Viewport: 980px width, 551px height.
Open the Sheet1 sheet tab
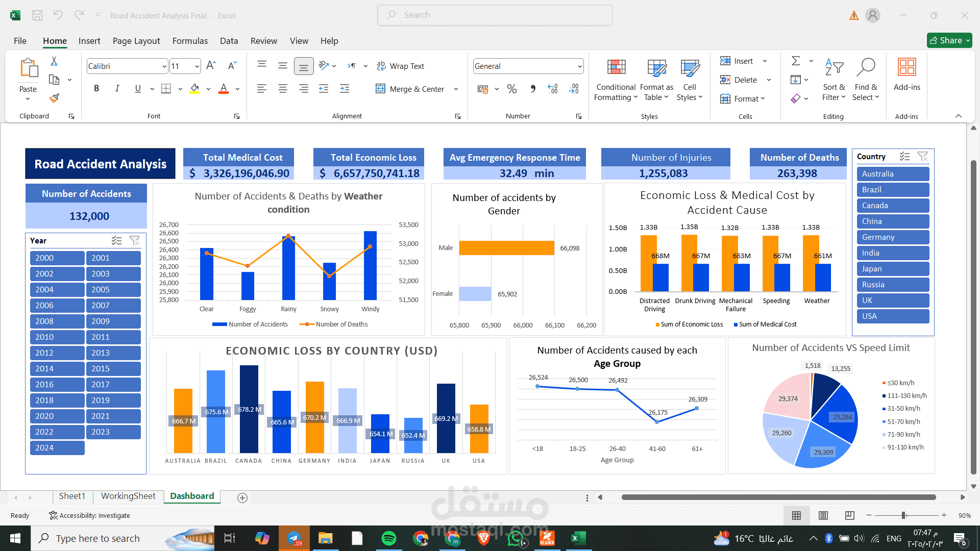72,496
